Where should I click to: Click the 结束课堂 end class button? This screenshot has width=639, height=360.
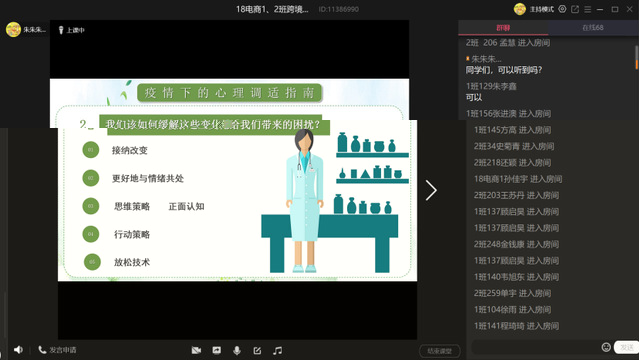[440, 351]
